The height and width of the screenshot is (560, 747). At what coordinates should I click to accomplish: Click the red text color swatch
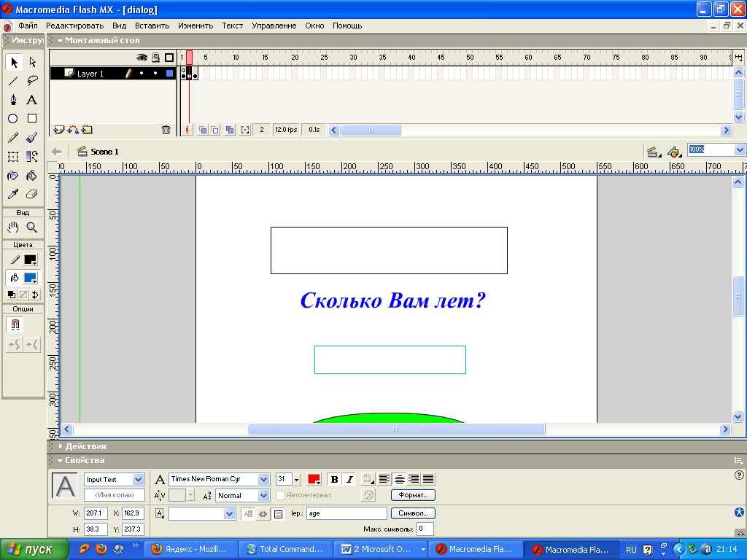click(x=314, y=479)
